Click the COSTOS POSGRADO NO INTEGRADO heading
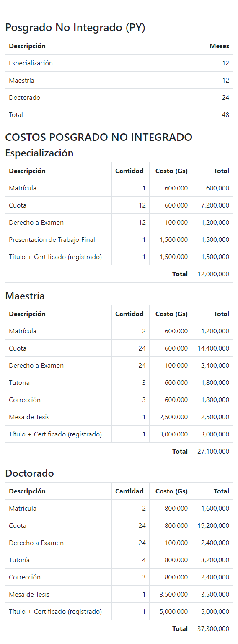Viewport: 238px width, 644px height. point(98,137)
